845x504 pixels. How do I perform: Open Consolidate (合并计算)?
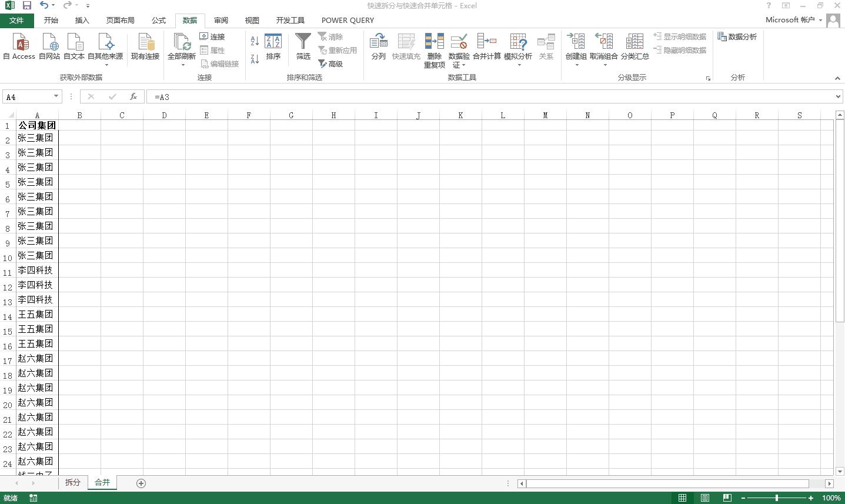pos(487,46)
